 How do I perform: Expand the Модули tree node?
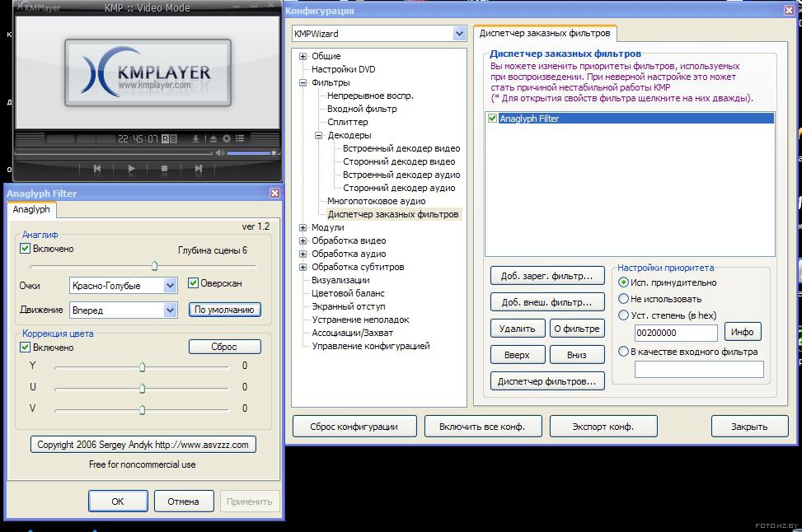pos(303,227)
